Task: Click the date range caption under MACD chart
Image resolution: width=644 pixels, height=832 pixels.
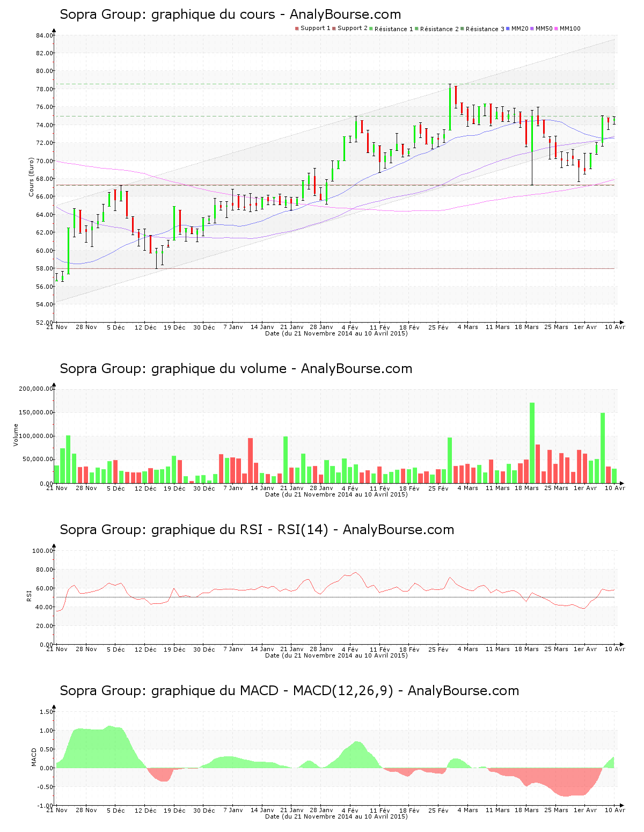Action: (x=336, y=816)
